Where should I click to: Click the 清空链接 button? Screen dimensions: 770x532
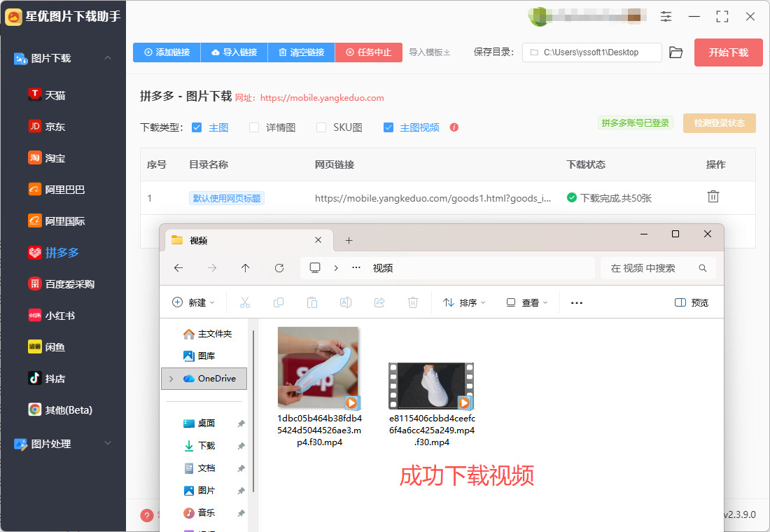click(x=302, y=52)
